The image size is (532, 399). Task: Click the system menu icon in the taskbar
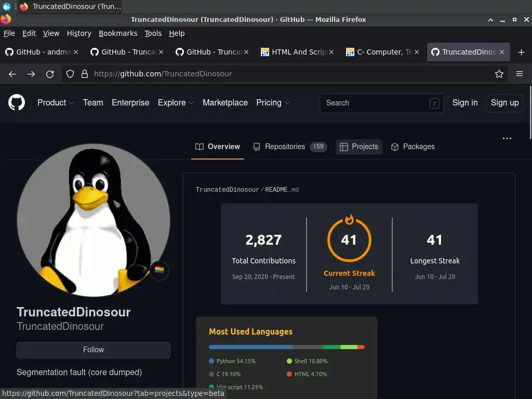[6, 6]
